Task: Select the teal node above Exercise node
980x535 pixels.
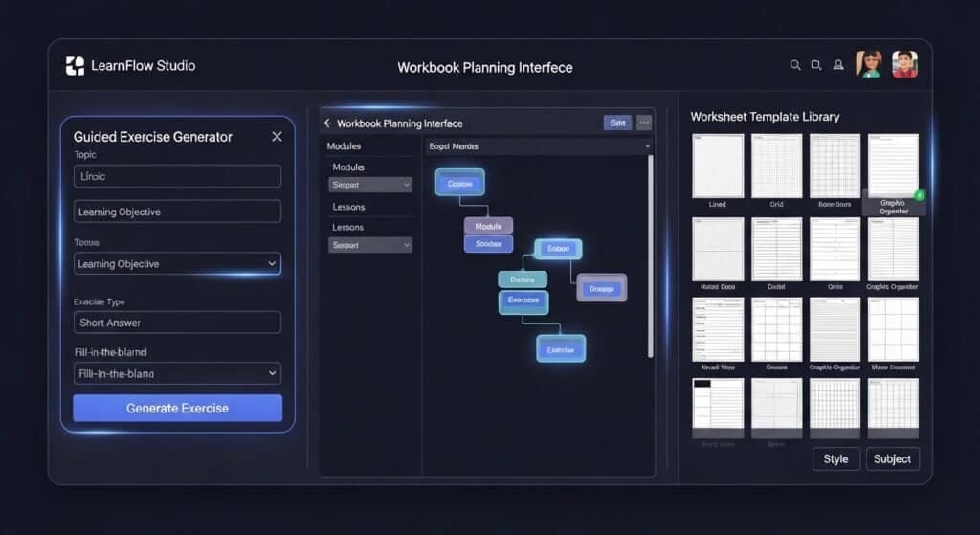Action: click(523, 279)
